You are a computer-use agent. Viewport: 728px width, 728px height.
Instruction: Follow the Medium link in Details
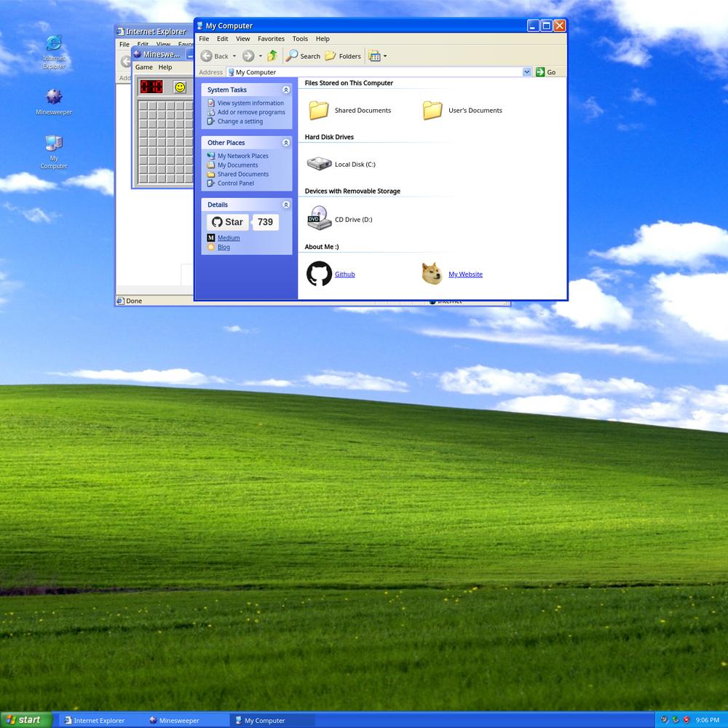pos(229,238)
